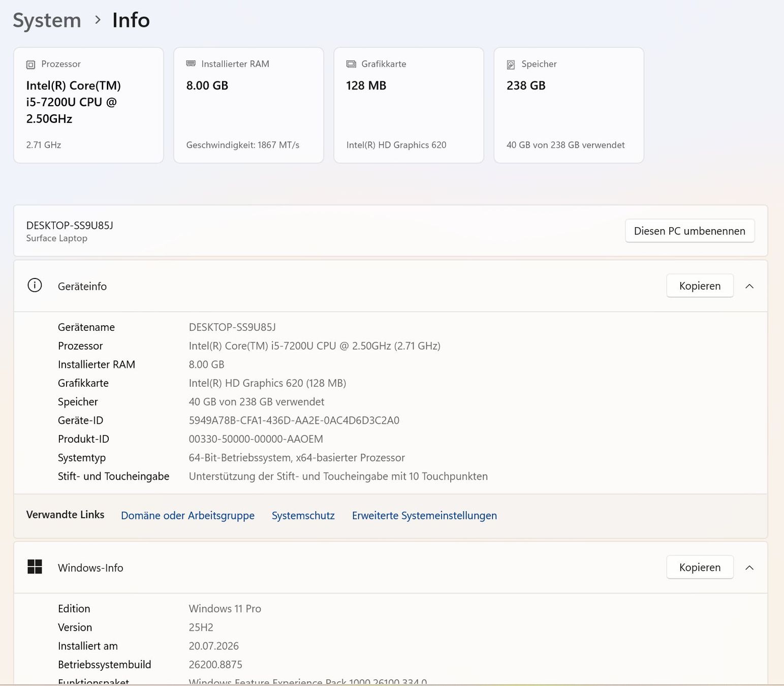Click the Installierter RAM memory icon
The height and width of the screenshot is (686, 784).
191,64
